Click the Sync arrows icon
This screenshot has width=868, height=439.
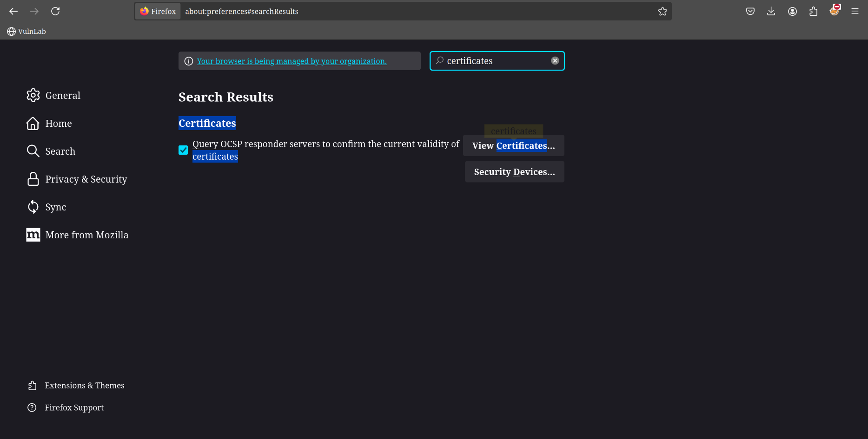[x=33, y=207]
